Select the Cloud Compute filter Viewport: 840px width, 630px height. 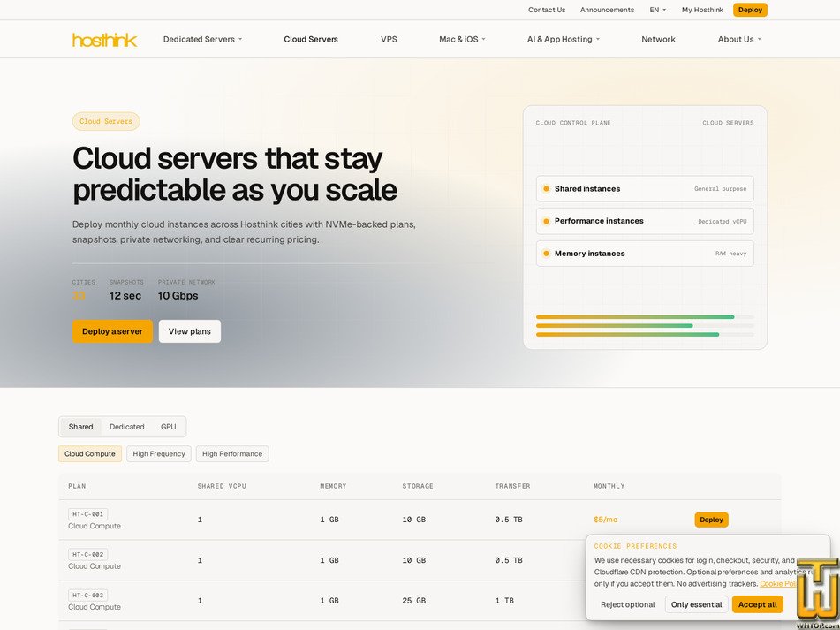[x=90, y=454]
